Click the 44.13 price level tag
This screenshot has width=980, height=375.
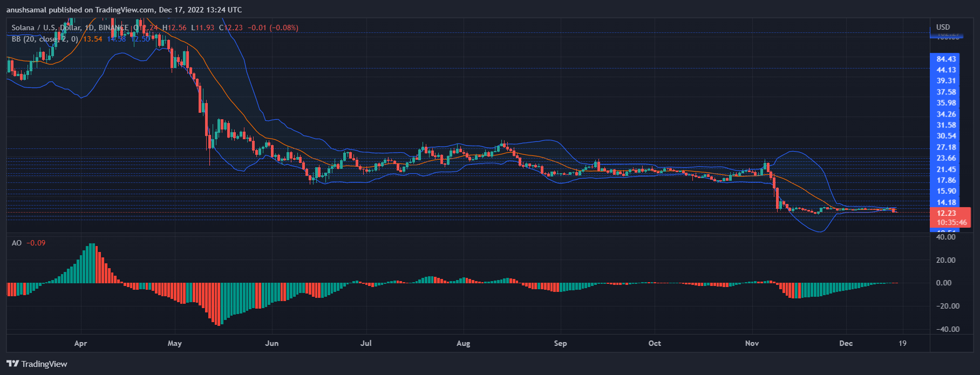[946, 70]
